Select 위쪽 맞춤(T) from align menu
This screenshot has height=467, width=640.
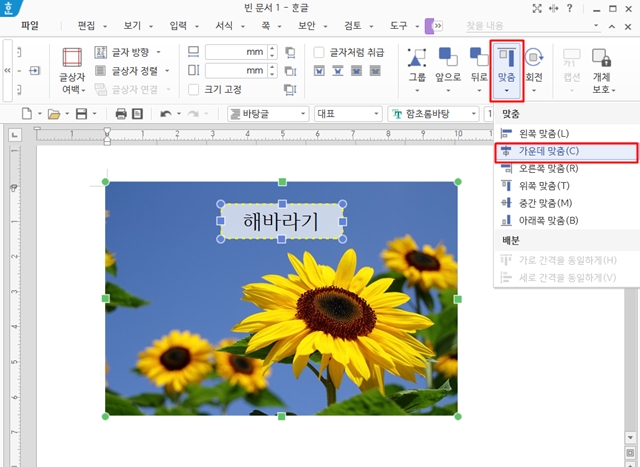pyautogui.click(x=567, y=186)
